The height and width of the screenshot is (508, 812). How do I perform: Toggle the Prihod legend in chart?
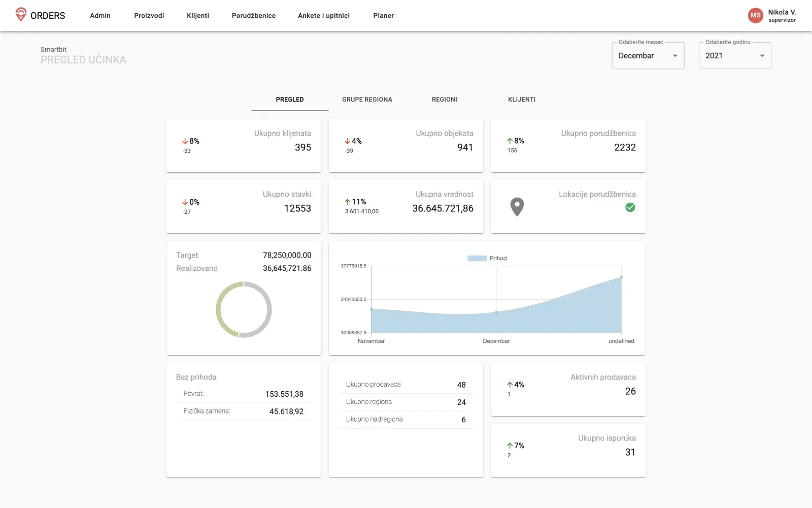(x=487, y=258)
